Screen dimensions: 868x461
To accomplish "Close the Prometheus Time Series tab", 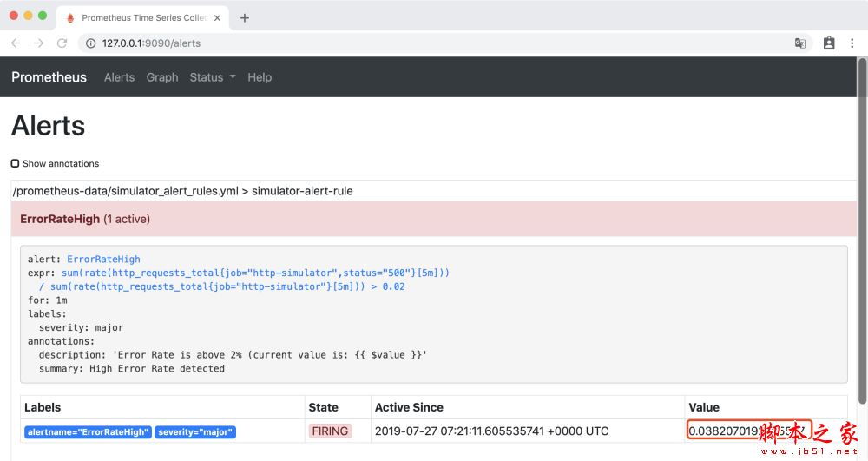I will tap(217, 17).
